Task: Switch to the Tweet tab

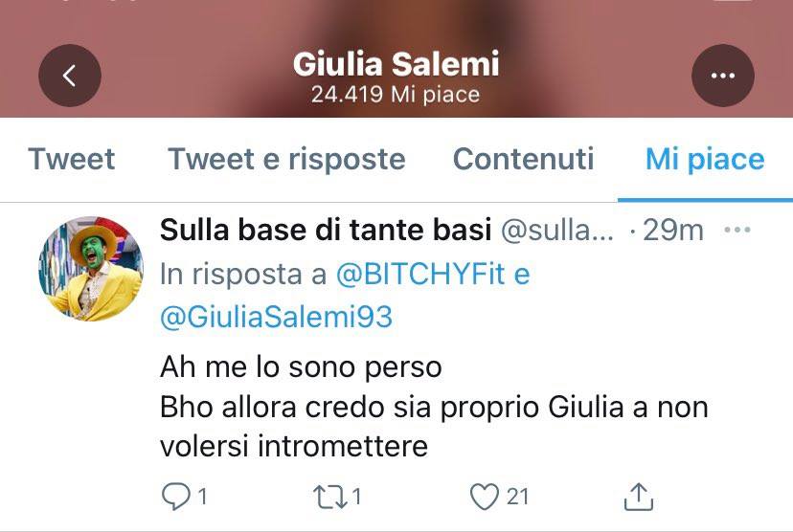Action: [x=71, y=159]
